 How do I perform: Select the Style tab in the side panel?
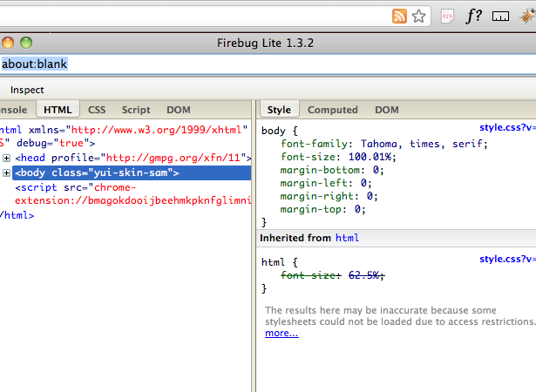click(279, 110)
